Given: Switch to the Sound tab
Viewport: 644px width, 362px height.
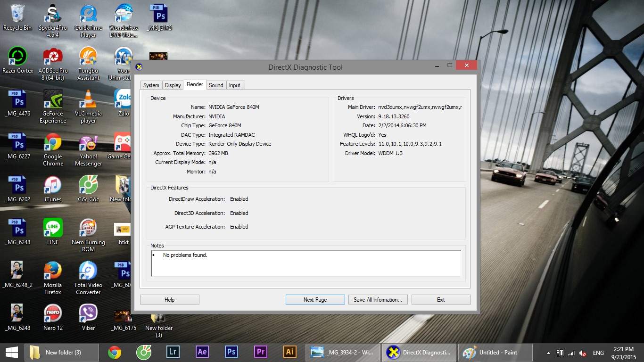Looking at the screenshot, I should point(216,85).
